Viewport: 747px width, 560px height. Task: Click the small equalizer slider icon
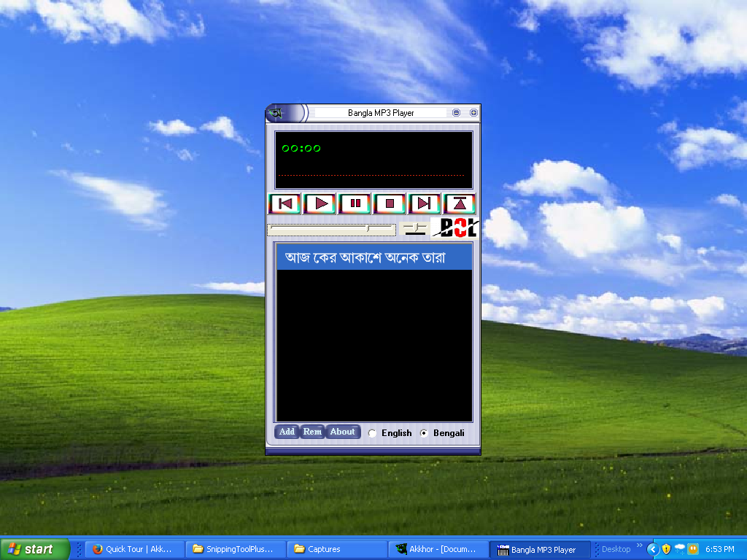tap(415, 229)
